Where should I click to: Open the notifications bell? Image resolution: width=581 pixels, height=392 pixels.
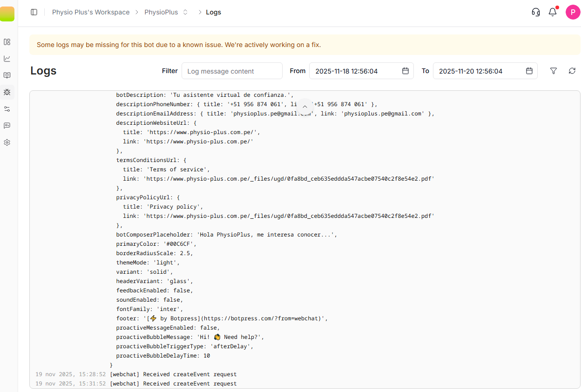coord(553,12)
